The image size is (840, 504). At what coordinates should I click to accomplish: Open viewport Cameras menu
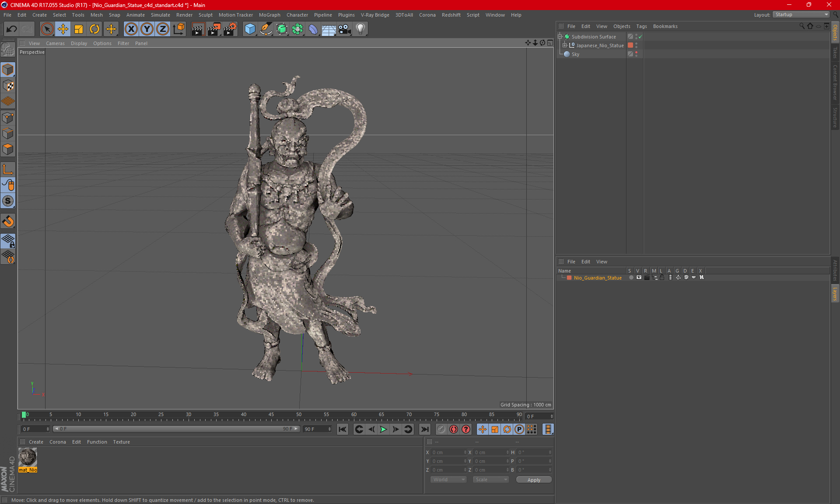(x=55, y=43)
